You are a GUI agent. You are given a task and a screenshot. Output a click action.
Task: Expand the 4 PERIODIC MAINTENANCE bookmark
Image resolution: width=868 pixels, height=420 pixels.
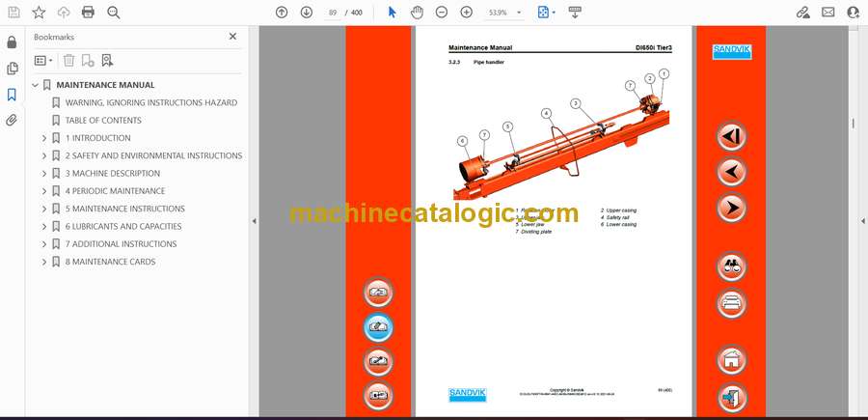[44, 191]
